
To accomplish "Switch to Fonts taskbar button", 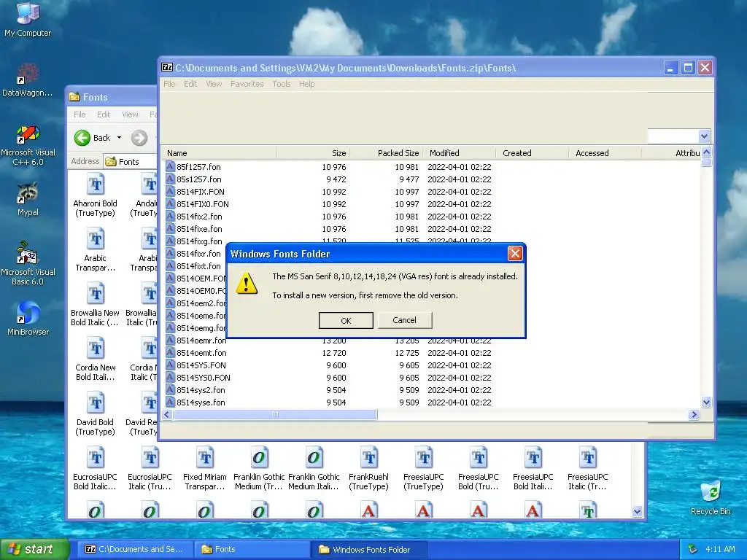I will (x=252, y=549).
